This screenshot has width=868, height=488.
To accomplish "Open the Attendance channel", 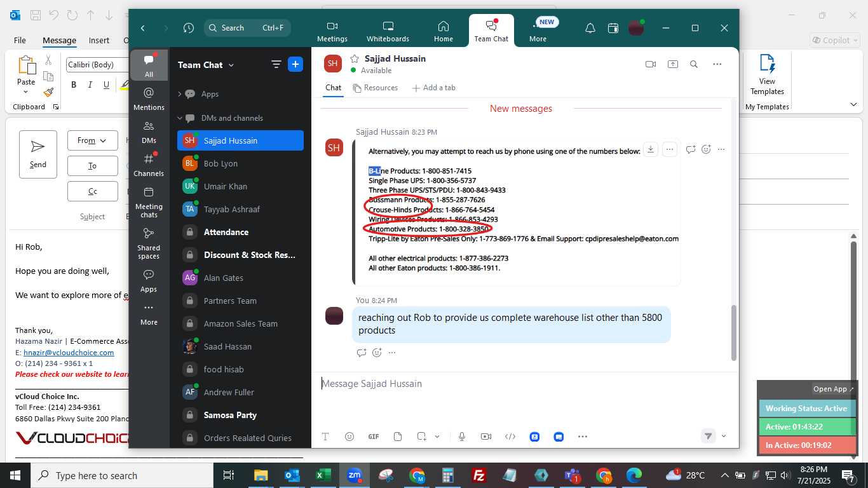I will pyautogui.click(x=240, y=232).
